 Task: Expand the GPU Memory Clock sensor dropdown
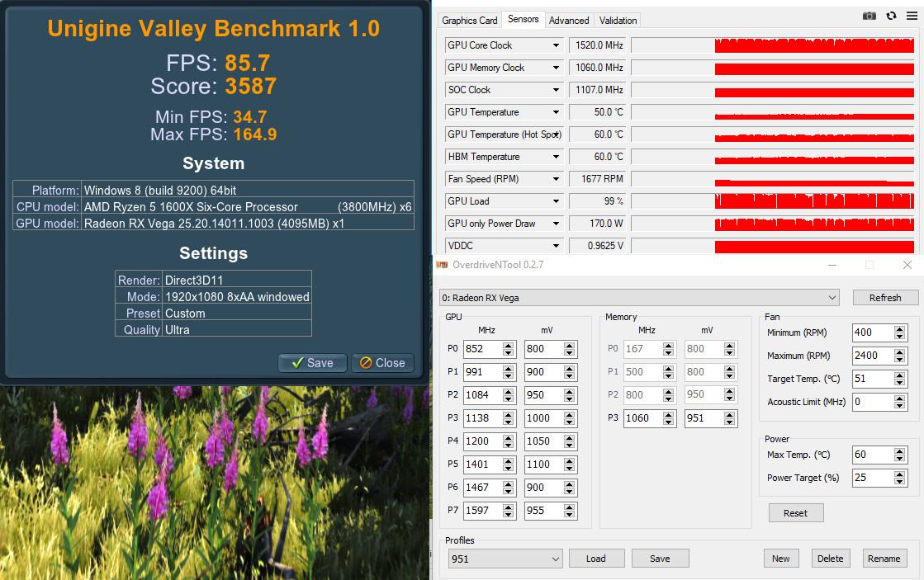[556, 68]
